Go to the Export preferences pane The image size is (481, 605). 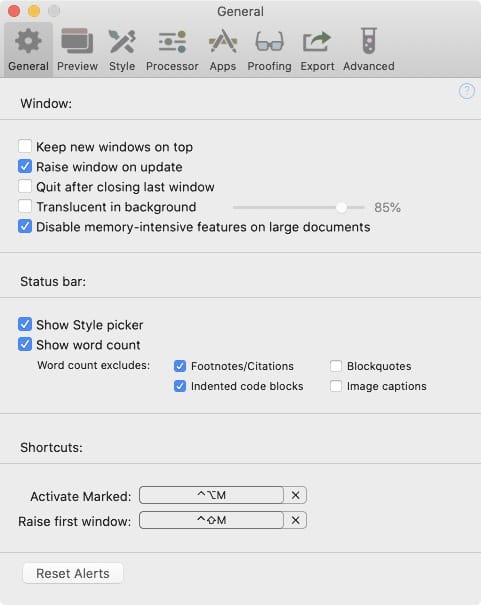pyautogui.click(x=317, y=50)
